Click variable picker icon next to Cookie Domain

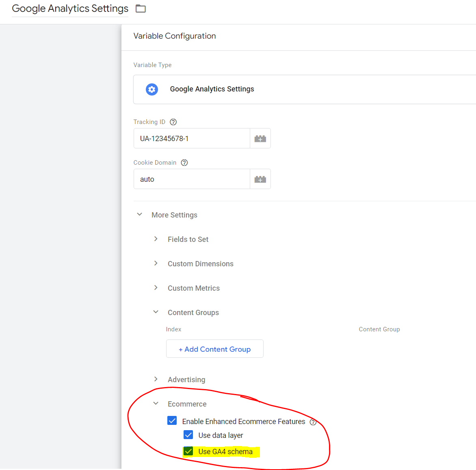tap(260, 179)
